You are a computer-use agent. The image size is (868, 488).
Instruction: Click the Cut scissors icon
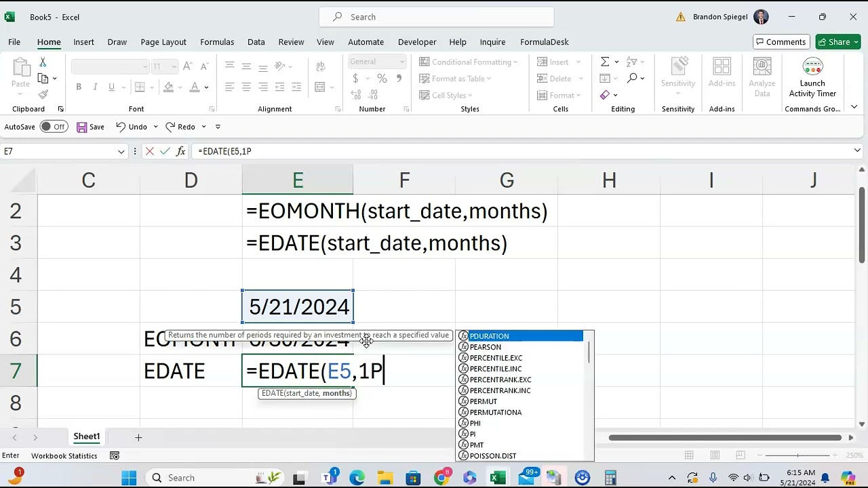pos(43,62)
